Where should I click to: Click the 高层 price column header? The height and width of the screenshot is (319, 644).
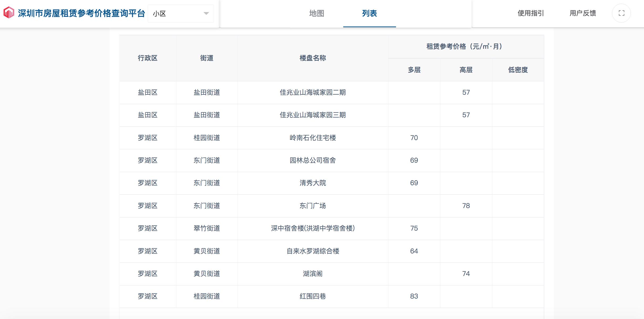point(466,70)
